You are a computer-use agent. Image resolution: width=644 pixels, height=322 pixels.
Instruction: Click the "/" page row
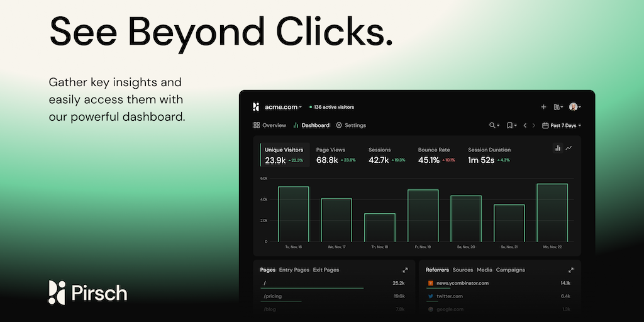pos(333,284)
